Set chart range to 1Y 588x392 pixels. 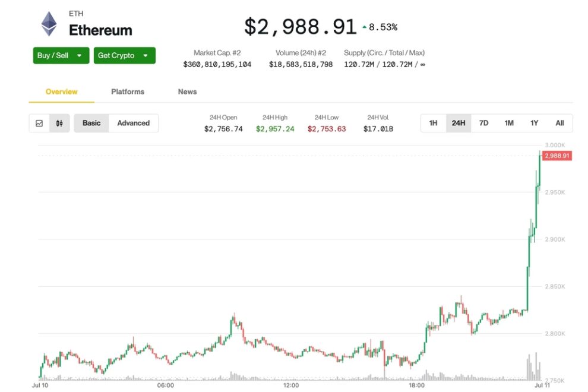click(535, 123)
